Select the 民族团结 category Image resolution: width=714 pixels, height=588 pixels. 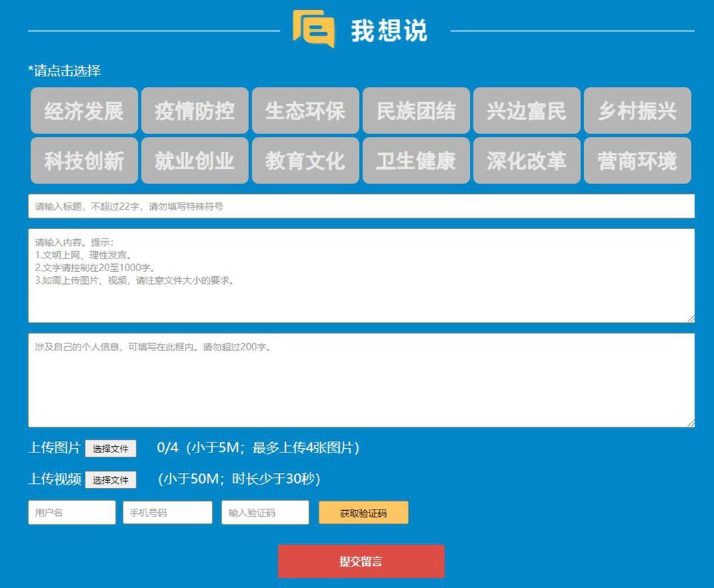coord(416,111)
